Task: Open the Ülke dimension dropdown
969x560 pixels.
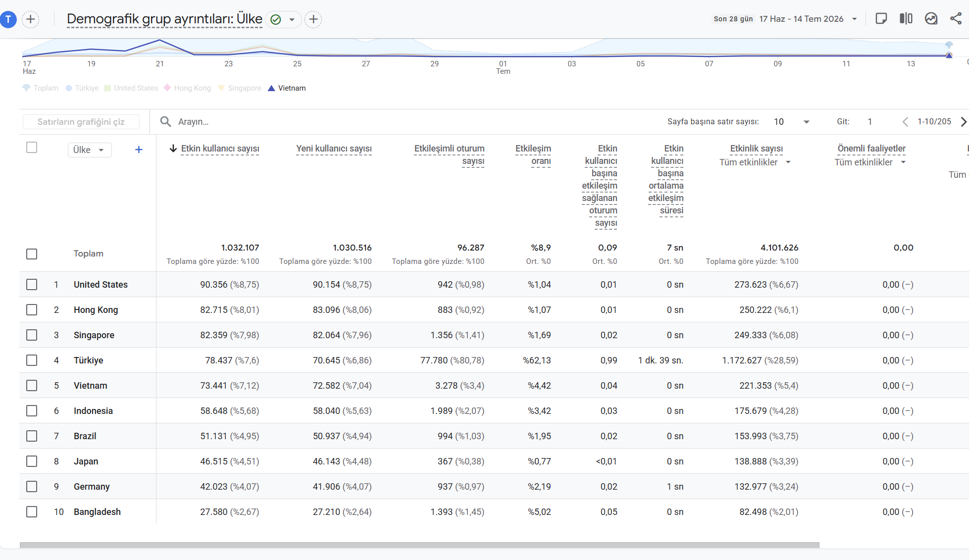Action: point(90,150)
